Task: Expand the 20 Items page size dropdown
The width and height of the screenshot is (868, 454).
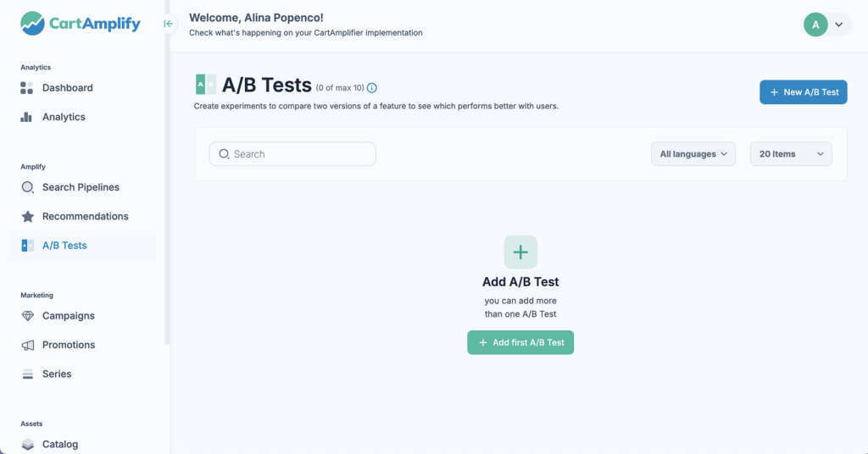Action: 791,154
